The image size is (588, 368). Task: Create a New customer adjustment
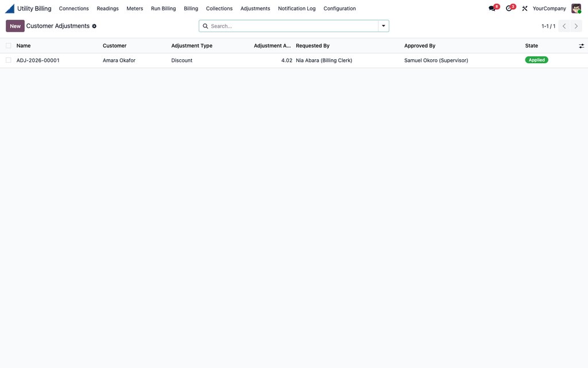point(15,26)
